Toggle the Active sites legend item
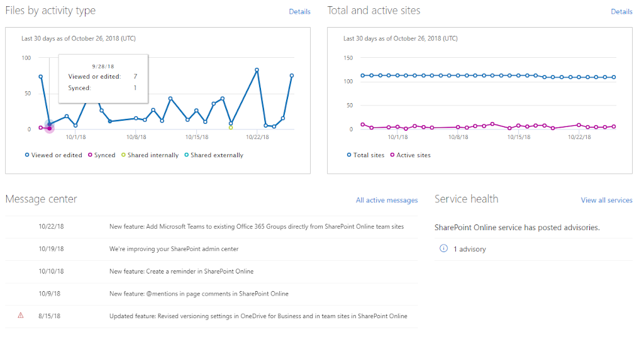Screen dimensions: 644x337 click(410, 155)
